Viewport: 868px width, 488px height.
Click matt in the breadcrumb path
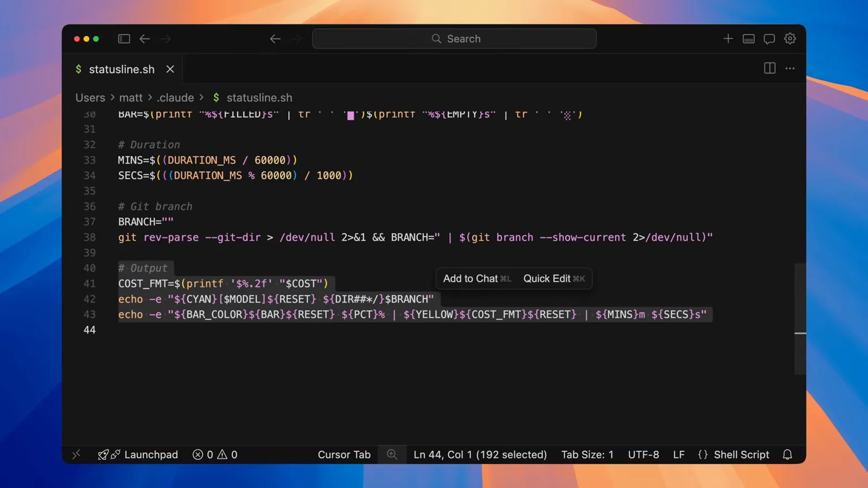click(131, 98)
